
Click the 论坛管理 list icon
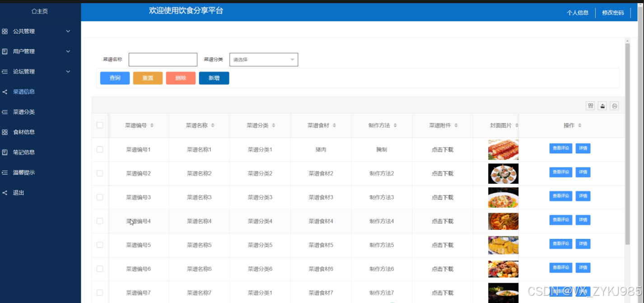tap(5, 71)
